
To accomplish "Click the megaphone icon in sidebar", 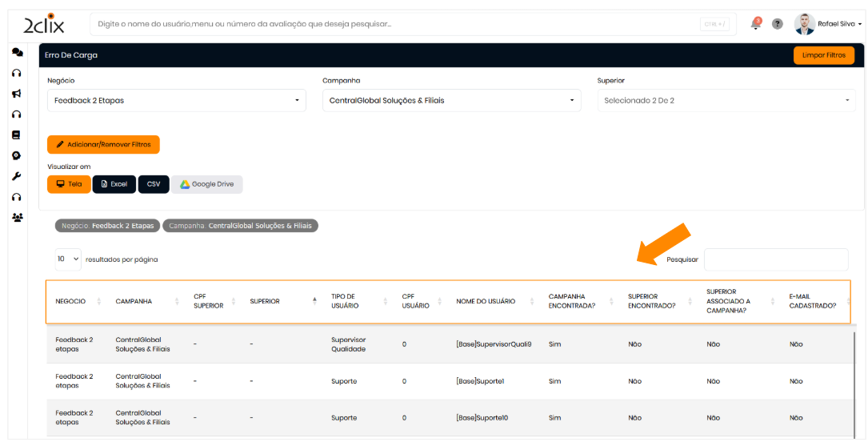I will click(17, 94).
